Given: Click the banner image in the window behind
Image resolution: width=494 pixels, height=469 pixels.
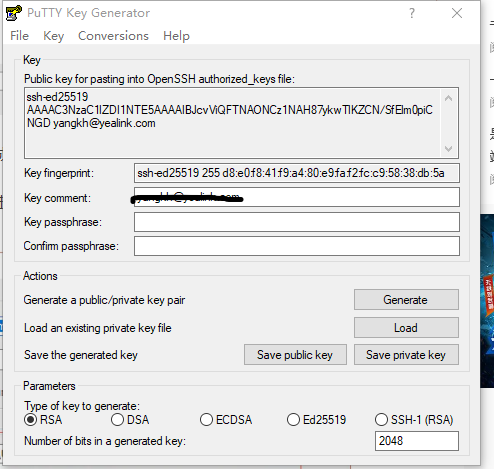Looking at the screenshot, I should click(x=487, y=301).
